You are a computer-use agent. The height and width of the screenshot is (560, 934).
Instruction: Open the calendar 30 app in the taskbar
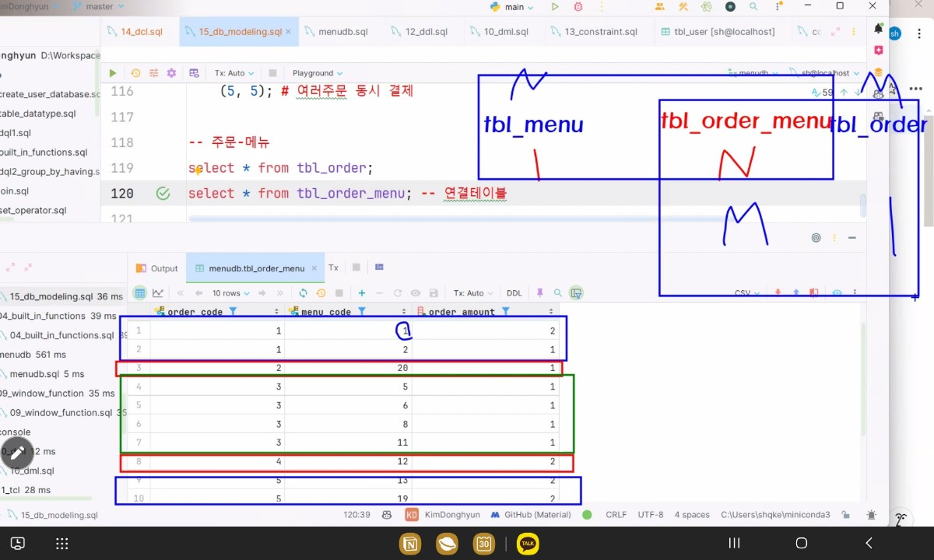point(484,544)
